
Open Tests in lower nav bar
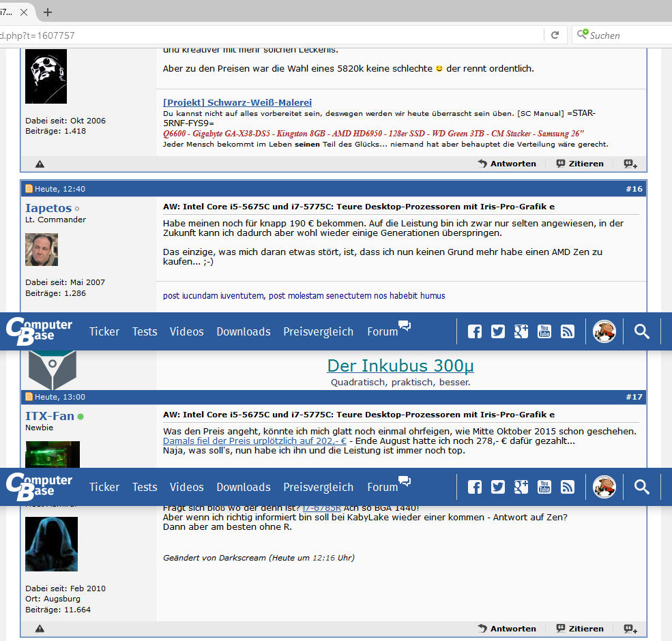click(145, 487)
